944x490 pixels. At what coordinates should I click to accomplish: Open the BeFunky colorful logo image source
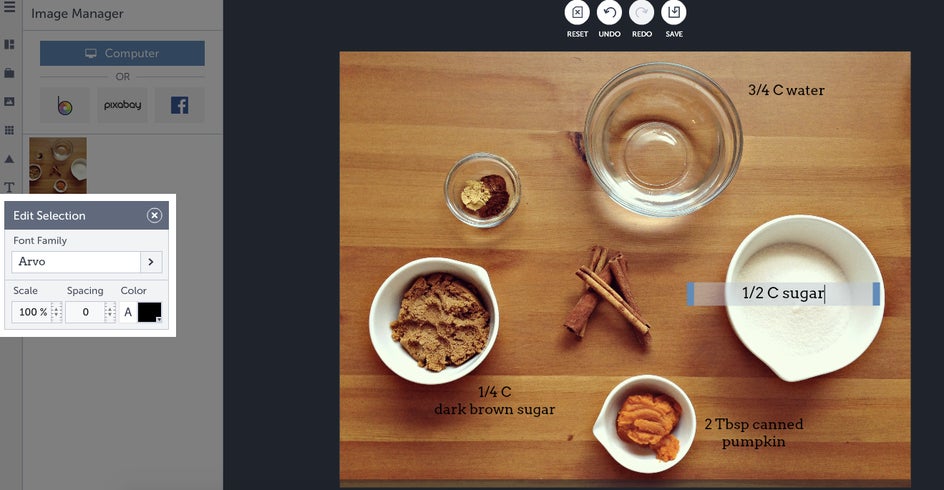(65, 105)
